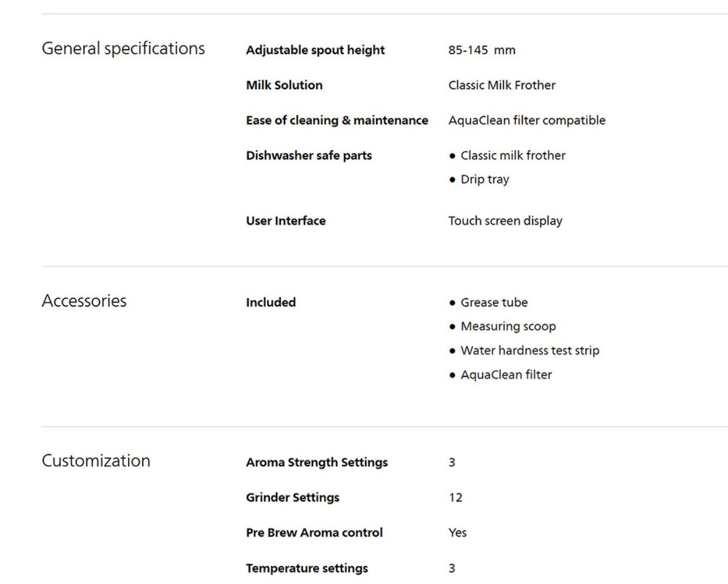728x584 pixels.
Task: Click the Grinder Settings value 12
Action: click(x=455, y=498)
